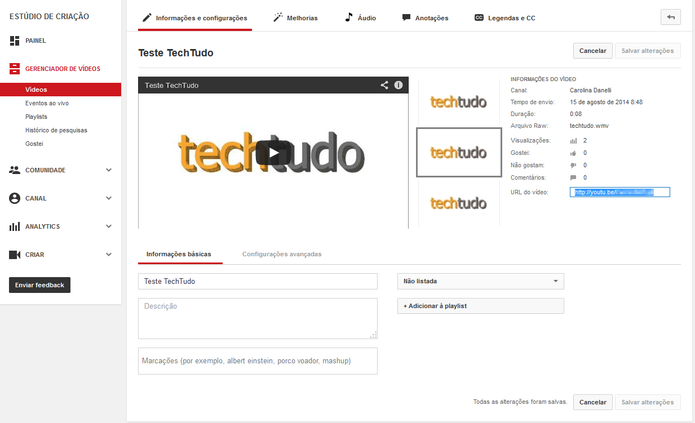The image size is (695, 423).
Task: Click the thumbs down Não gostam icon
Action: tap(573, 165)
